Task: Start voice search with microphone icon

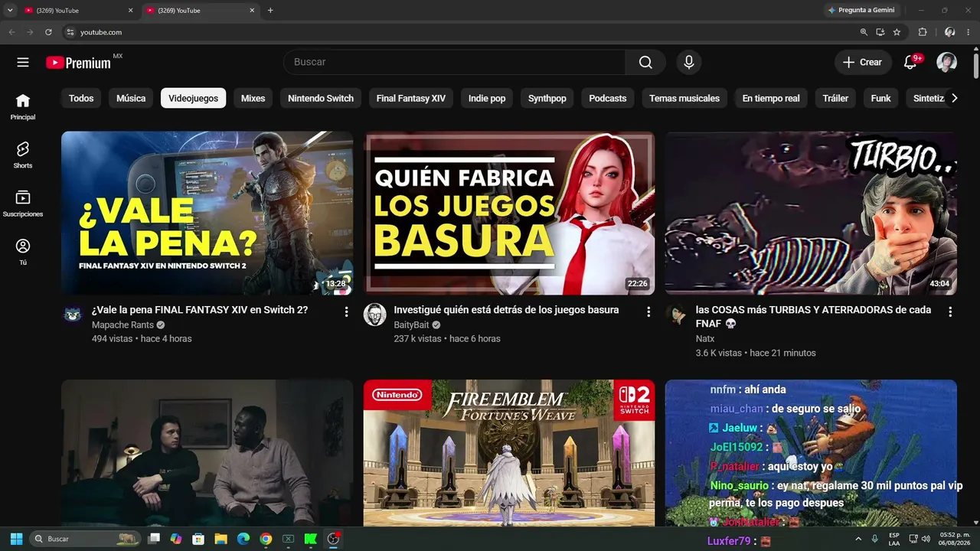Action: 689,62
